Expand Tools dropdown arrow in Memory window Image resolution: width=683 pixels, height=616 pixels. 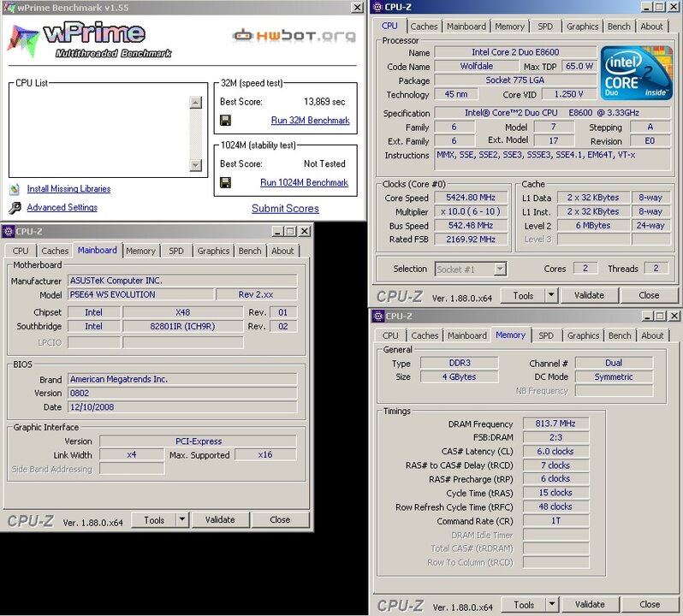pos(552,604)
